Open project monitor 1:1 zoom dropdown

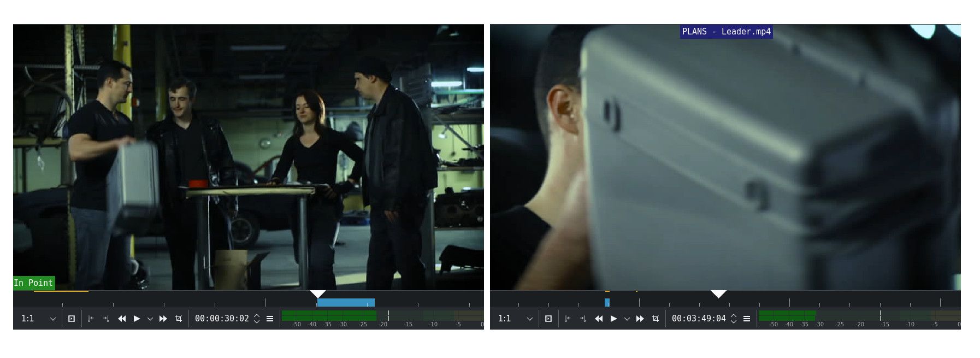[515, 319]
